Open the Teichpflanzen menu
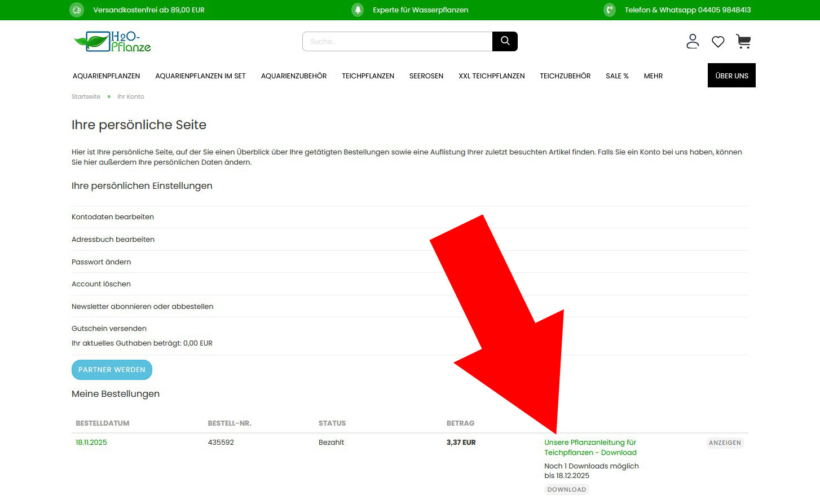The height and width of the screenshot is (504, 820). pyautogui.click(x=368, y=76)
